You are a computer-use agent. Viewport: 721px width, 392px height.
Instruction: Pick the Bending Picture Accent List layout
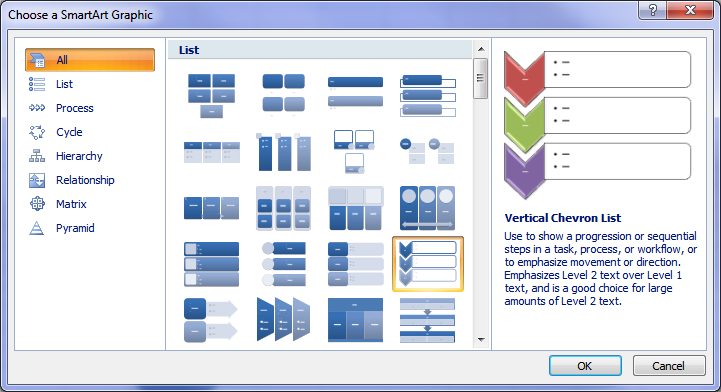355,152
